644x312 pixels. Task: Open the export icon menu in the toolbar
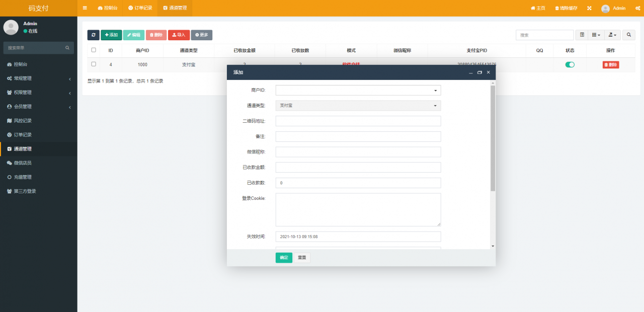pyautogui.click(x=612, y=35)
